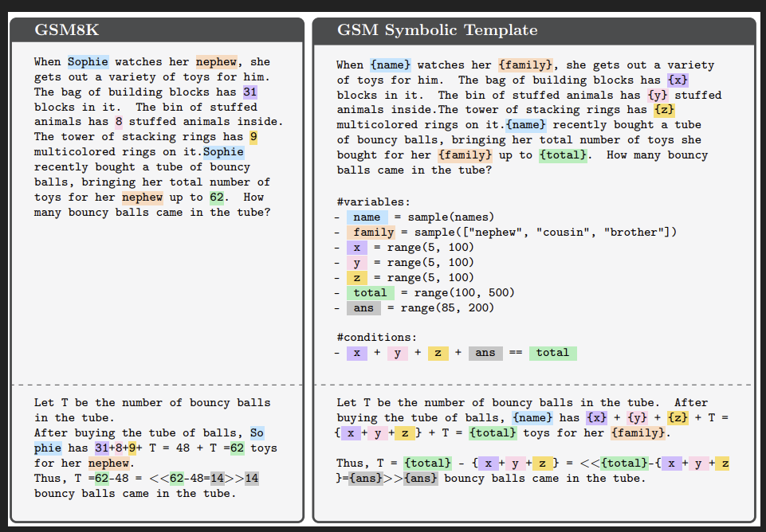Click the green total variable under #variables

pos(370,293)
